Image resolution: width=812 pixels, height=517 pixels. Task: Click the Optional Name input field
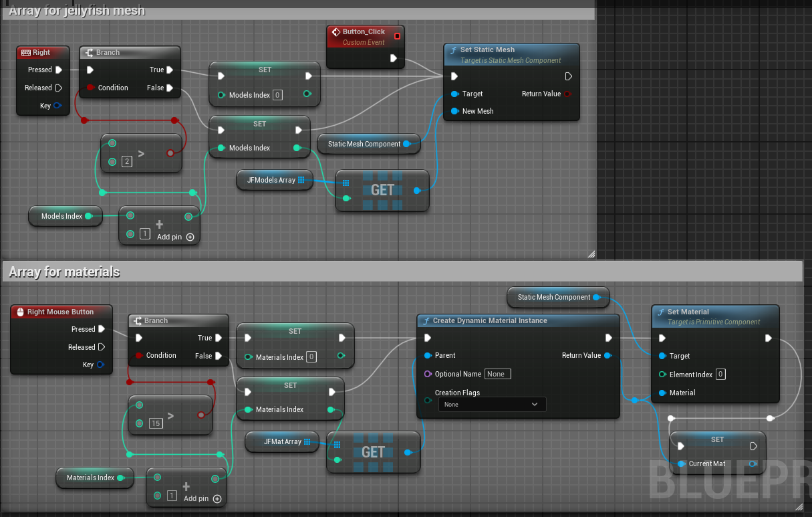click(x=498, y=374)
